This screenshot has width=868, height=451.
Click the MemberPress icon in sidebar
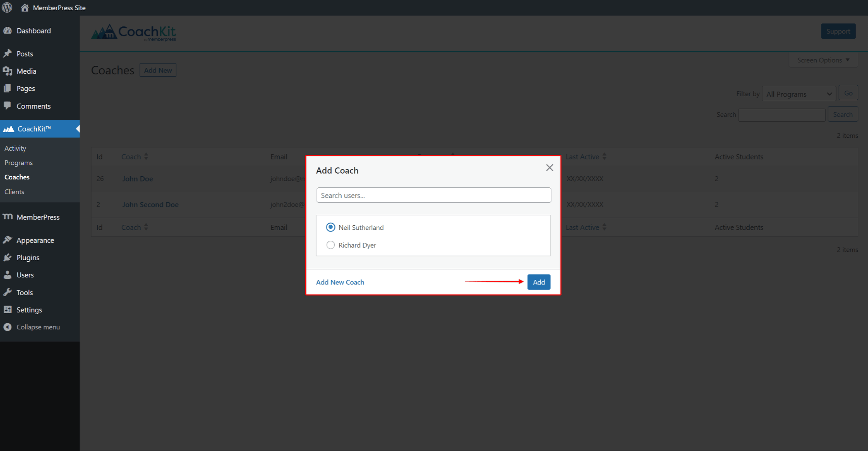tap(9, 216)
